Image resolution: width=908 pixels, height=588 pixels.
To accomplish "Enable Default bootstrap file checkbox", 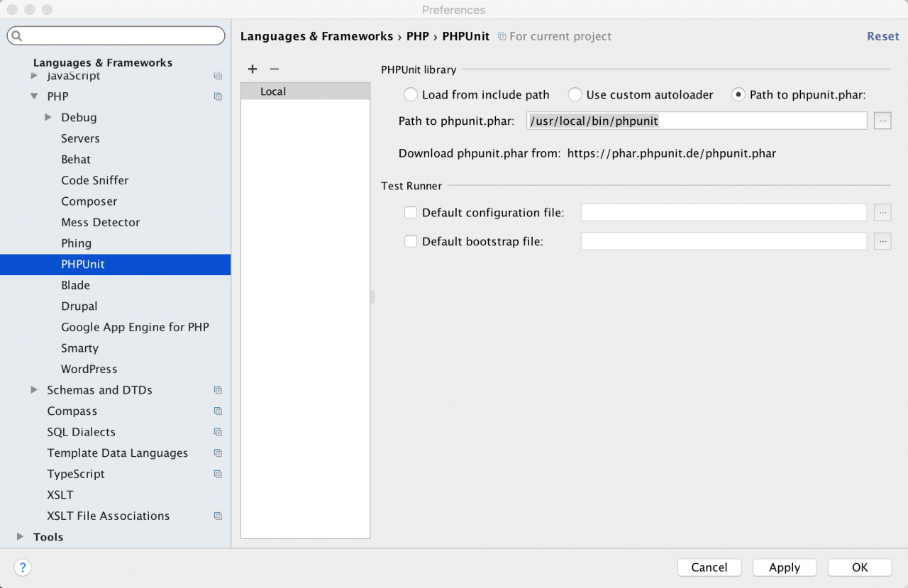I will point(411,241).
